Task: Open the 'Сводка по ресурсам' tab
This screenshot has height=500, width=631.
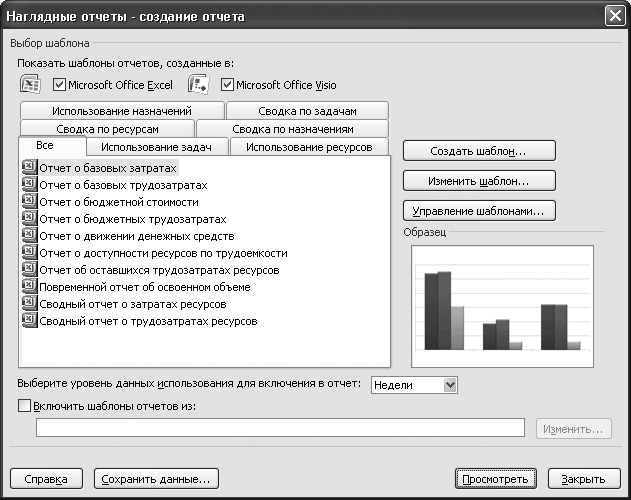Action: 105,129
